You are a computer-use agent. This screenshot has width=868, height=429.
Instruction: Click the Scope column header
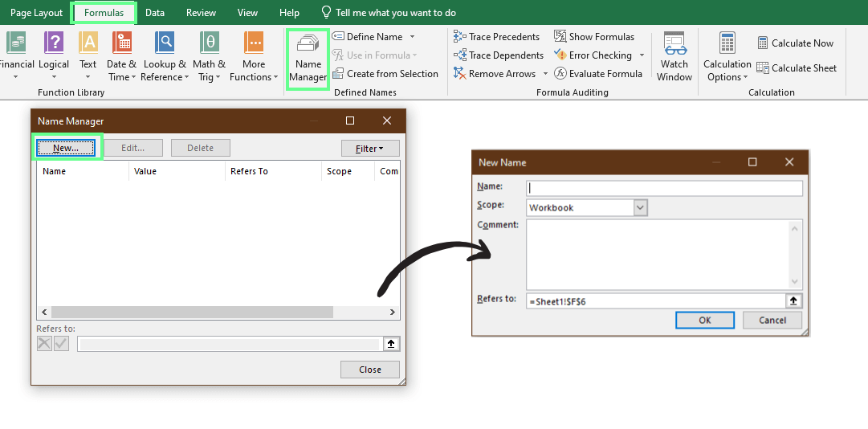click(348, 171)
